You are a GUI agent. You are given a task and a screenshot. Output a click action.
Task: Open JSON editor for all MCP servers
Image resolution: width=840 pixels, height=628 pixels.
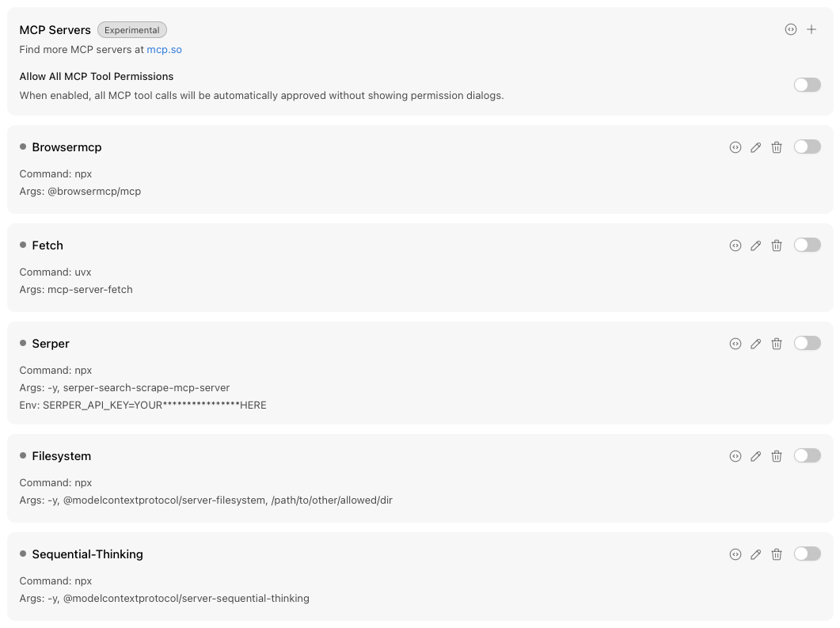[791, 29]
